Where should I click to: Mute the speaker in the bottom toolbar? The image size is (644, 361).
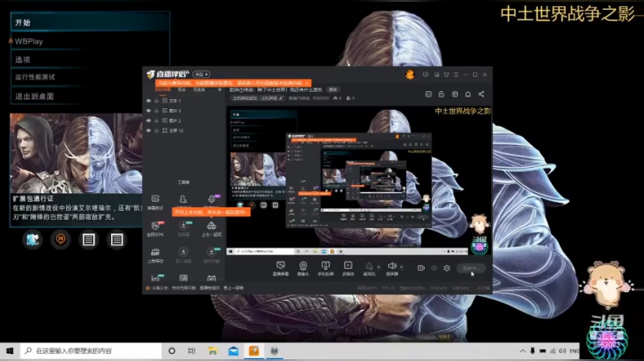coord(392,268)
